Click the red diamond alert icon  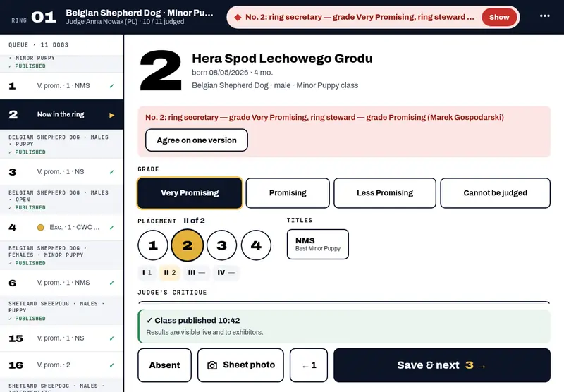point(238,17)
